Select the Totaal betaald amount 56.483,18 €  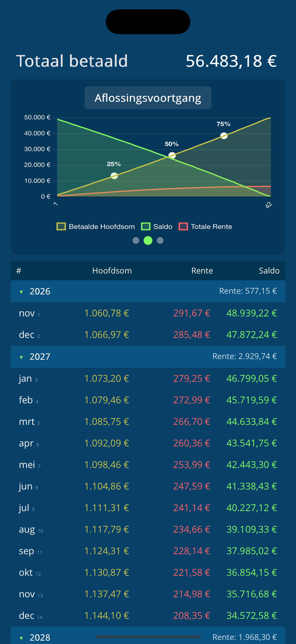[231, 61]
